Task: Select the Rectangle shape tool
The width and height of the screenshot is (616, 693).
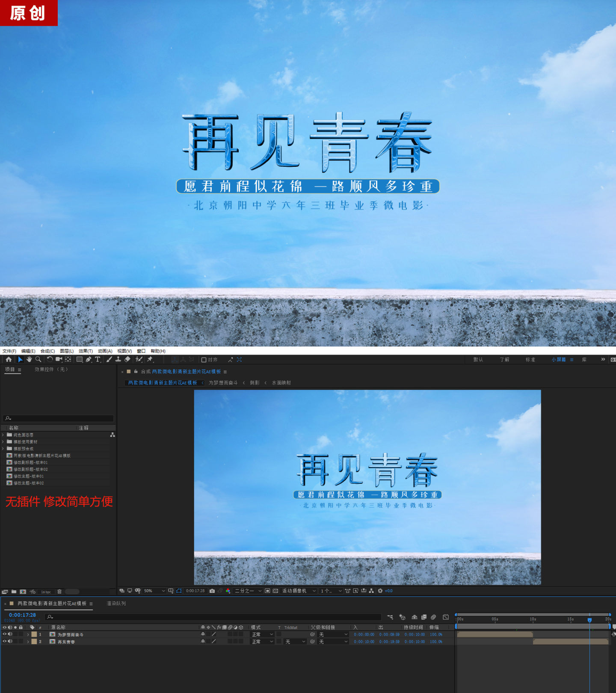Action: tap(80, 360)
